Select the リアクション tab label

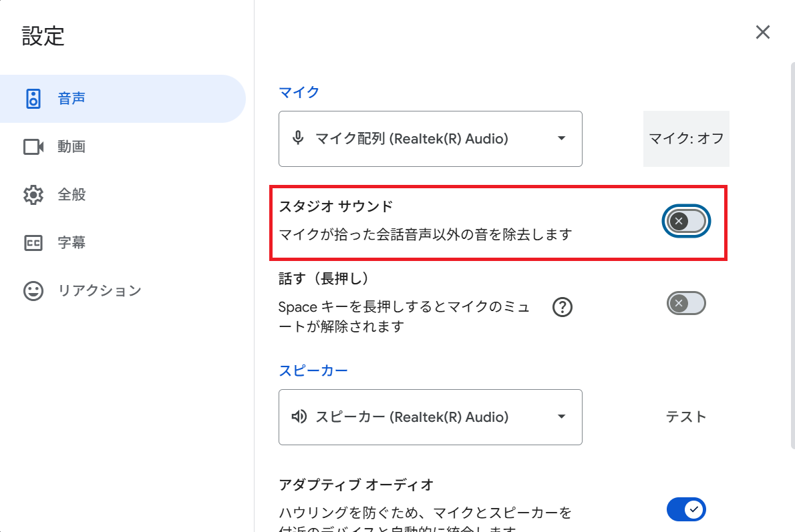coord(100,291)
